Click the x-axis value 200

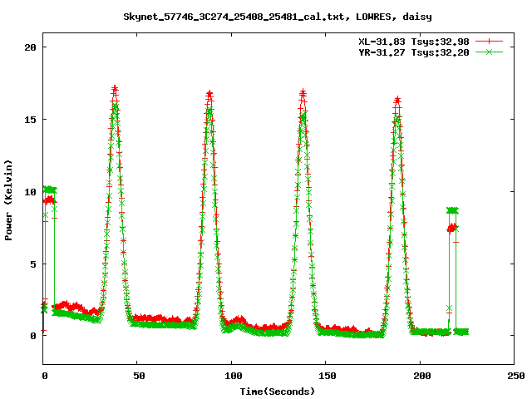click(421, 376)
